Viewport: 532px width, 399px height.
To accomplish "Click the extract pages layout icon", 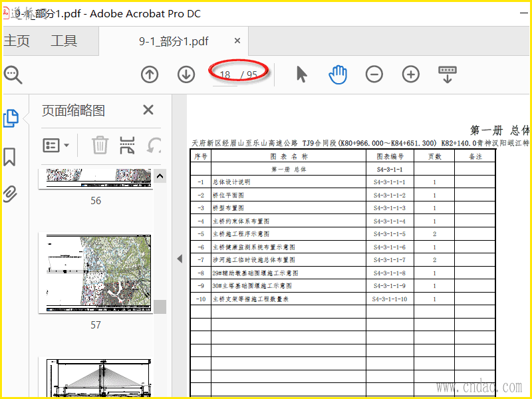I will click(127, 145).
